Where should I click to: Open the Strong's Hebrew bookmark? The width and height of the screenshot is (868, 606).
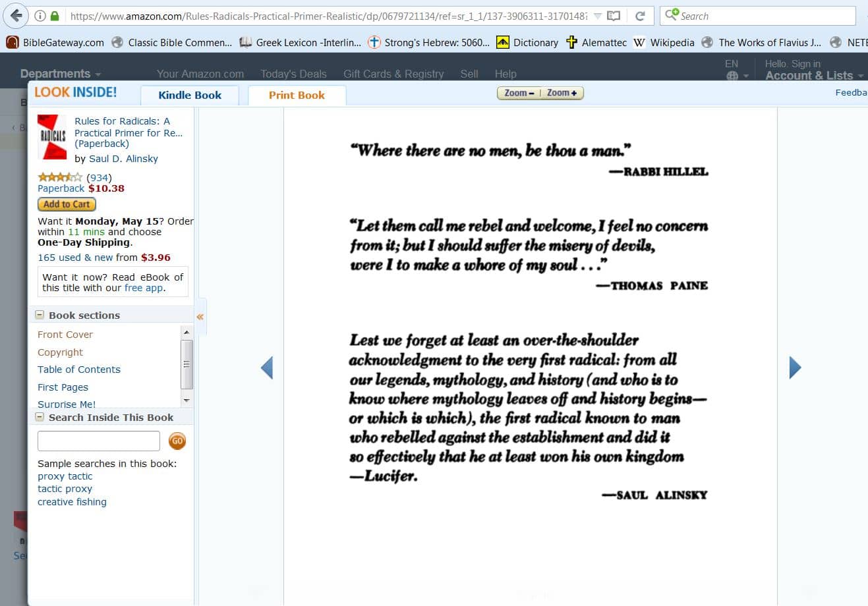428,42
